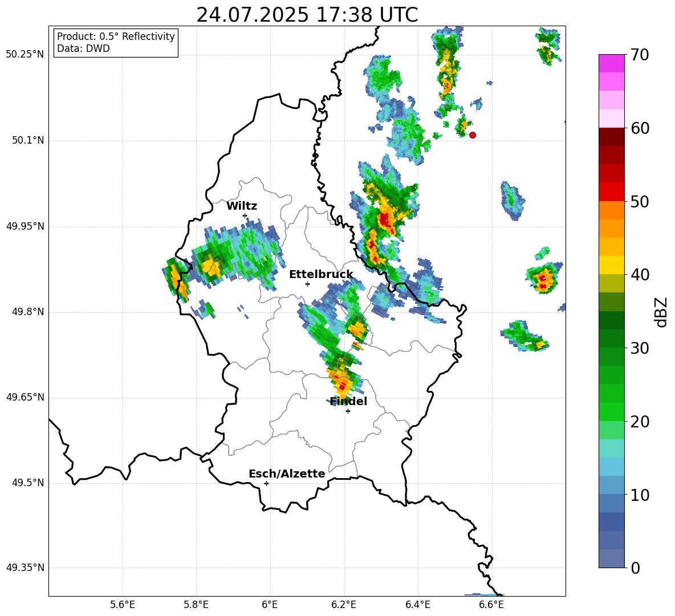
Task: Click the cross marker below Wiltz
Action: [x=245, y=215]
